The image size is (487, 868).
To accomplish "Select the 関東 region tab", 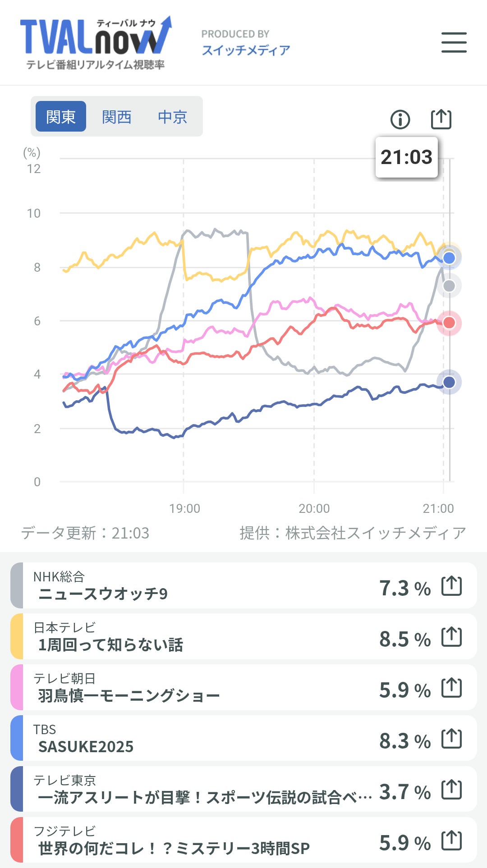I will (x=61, y=117).
